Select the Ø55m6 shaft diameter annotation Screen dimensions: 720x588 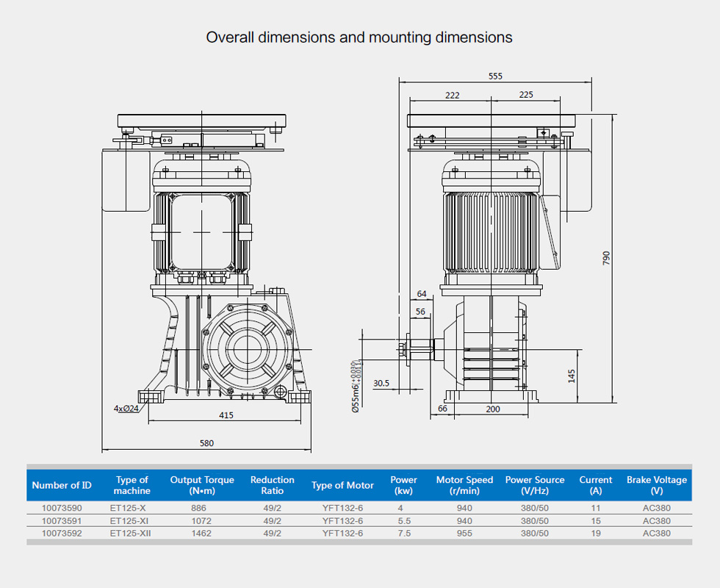[354, 387]
